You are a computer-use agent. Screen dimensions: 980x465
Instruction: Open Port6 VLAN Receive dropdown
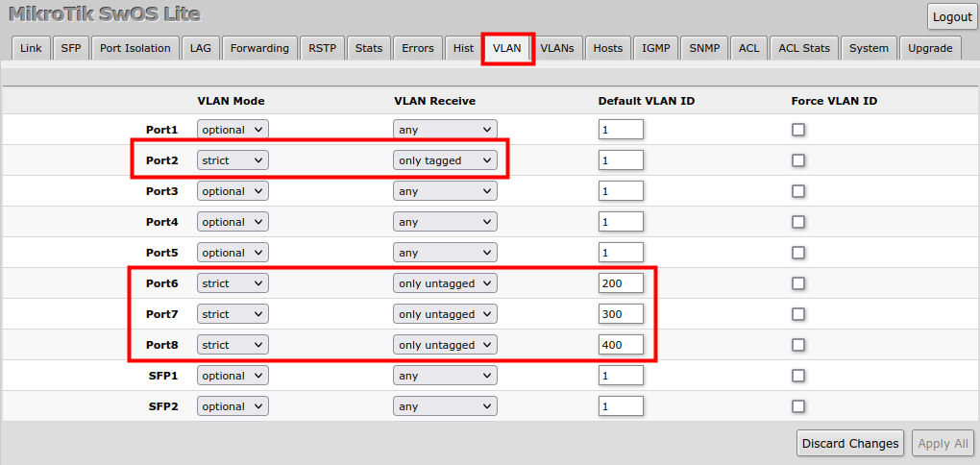tap(445, 283)
